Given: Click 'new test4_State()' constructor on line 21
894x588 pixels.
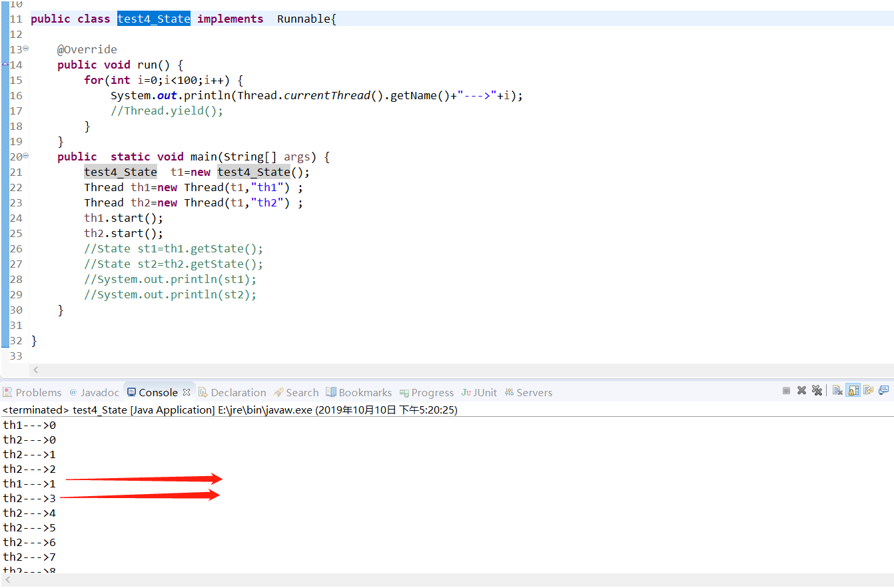Looking at the screenshot, I should coord(248,172).
